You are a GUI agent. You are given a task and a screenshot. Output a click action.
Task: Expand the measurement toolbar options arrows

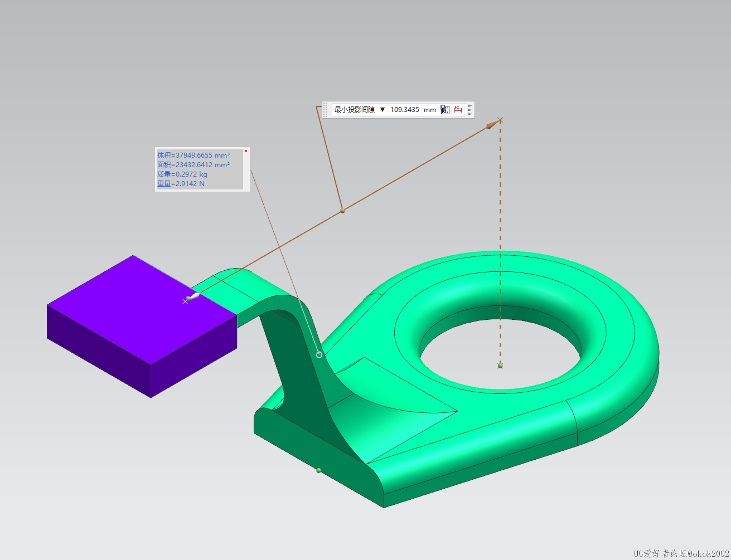coord(471,110)
